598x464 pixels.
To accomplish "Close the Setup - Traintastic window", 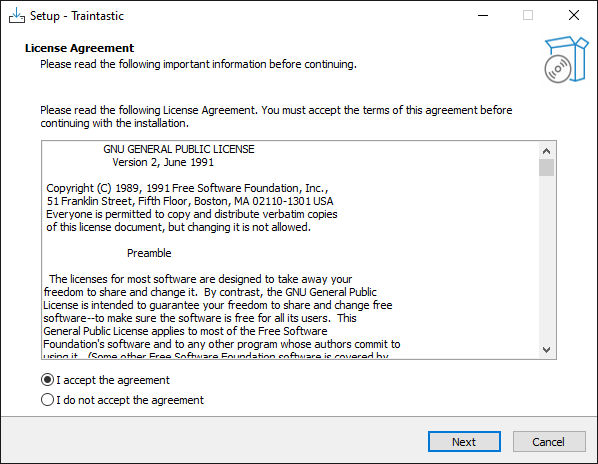I will click(574, 16).
